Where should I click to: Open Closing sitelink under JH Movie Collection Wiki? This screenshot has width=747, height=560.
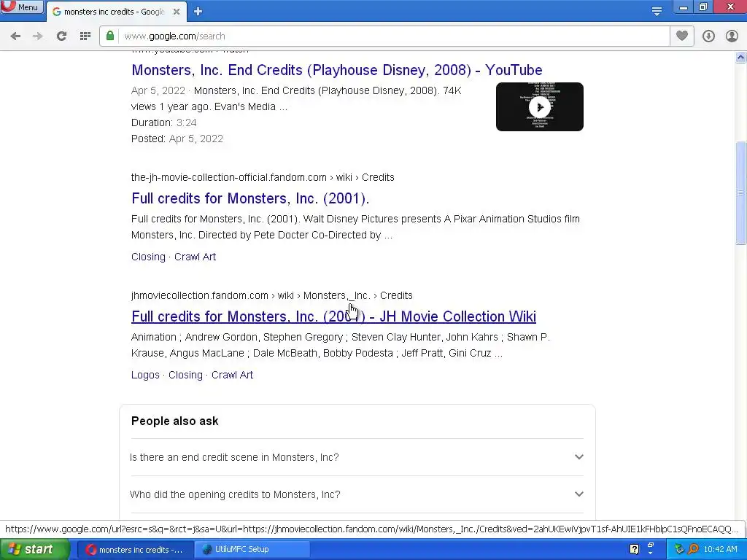point(185,375)
